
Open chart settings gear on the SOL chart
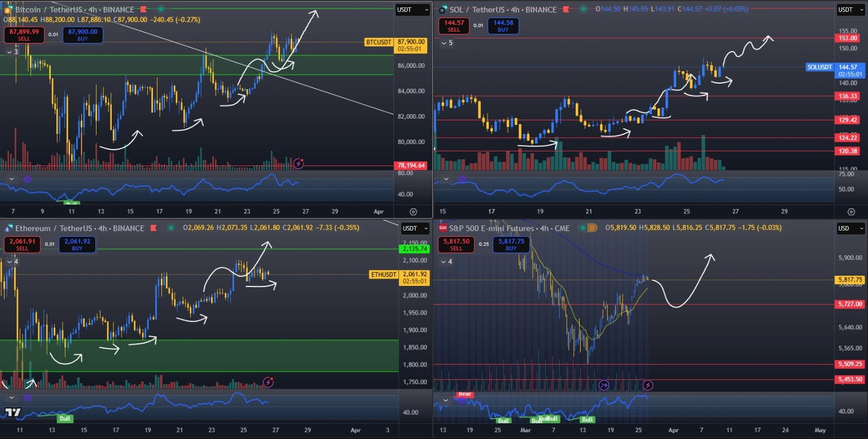(x=852, y=211)
